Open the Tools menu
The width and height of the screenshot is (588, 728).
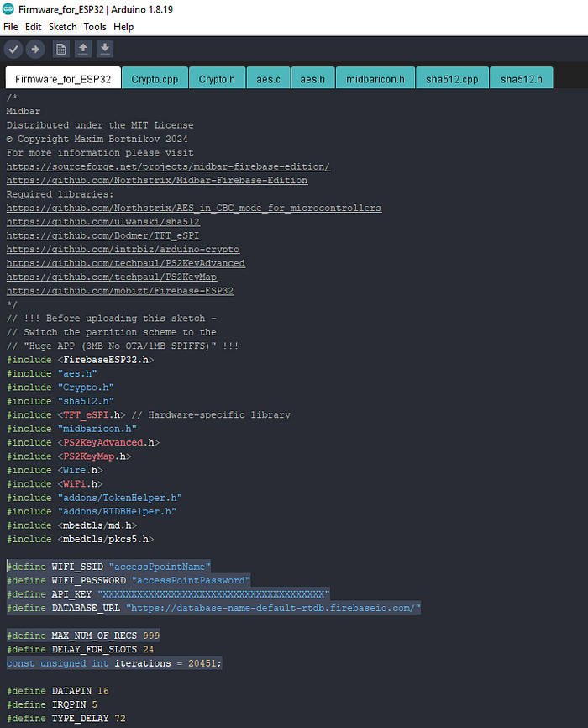pyautogui.click(x=95, y=27)
